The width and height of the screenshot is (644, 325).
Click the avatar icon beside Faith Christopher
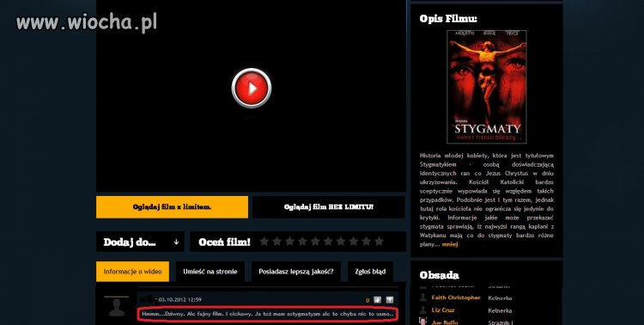click(423, 297)
